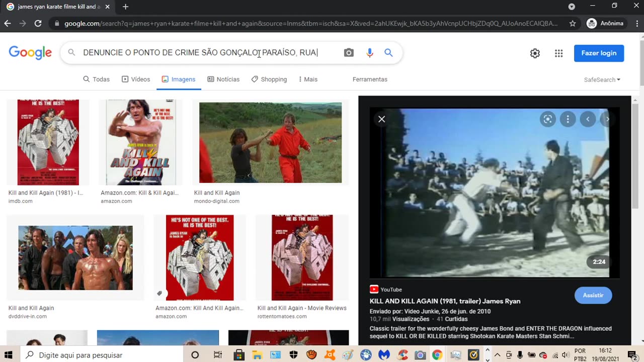The width and height of the screenshot is (644, 362).
Task: Open Malwarebytes icon on taskbar
Action: pyautogui.click(x=384, y=355)
